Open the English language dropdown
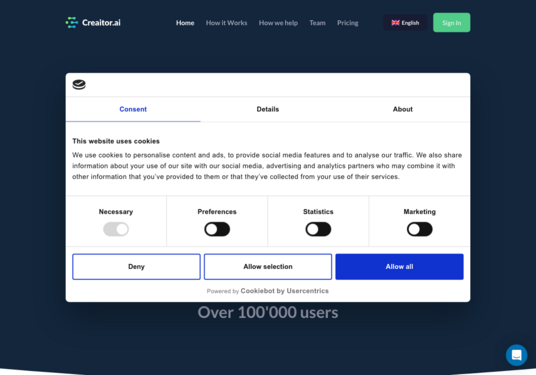This screenshot has width=536, height=375. [405, 23]
